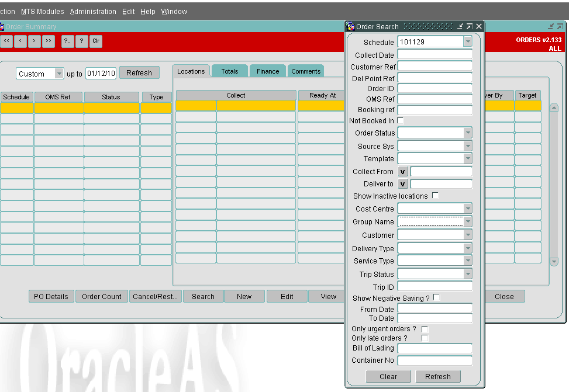Check the Only urgent orders option
This screenshot has width=569, height=392.
point(425,329)
